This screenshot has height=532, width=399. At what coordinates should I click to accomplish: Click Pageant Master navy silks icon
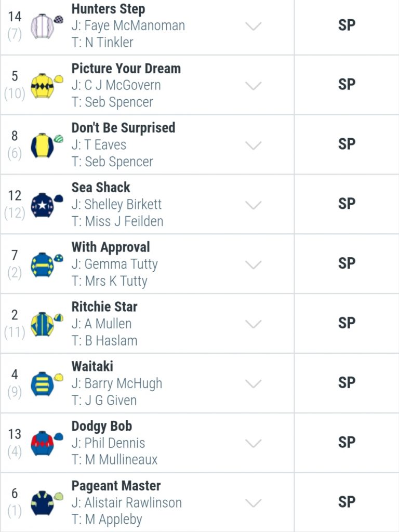point(46,503)
